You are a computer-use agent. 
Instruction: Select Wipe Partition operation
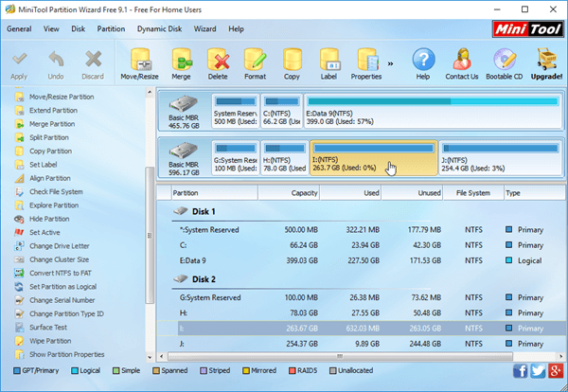click(x=50, y=341)
